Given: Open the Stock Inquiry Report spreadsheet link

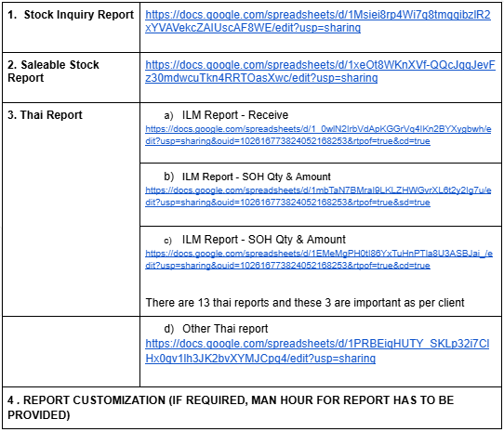Looking at the screenshot, I should (318, 21).
